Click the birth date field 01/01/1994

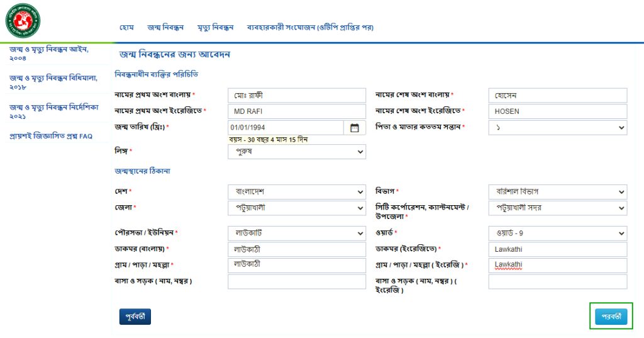click(286, 128)
